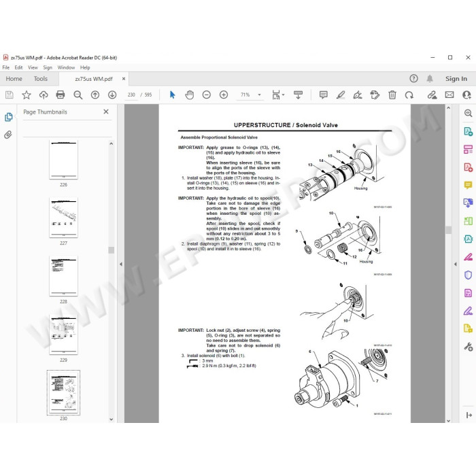Print the document
The width and height of the screenshot is (476, 476).
click(61, 95)
